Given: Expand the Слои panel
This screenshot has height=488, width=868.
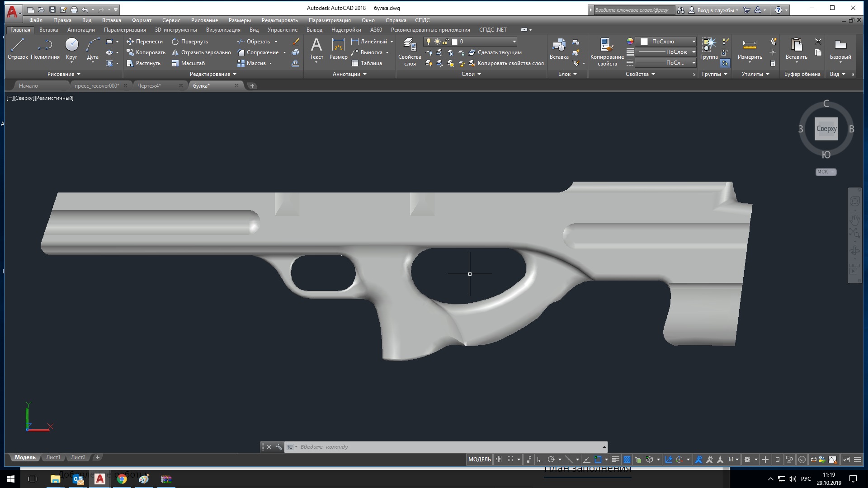Looking at the screenshot, I should point(471,74).
